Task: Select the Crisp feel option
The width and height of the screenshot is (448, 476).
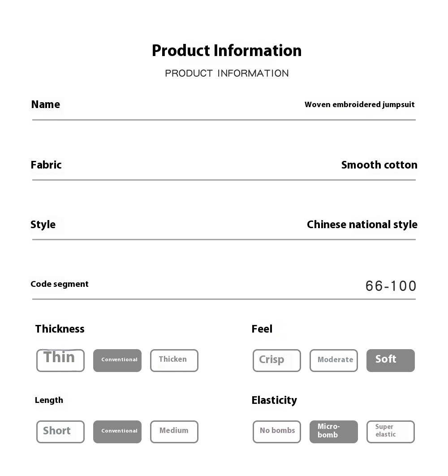Action: pos(277,360)
